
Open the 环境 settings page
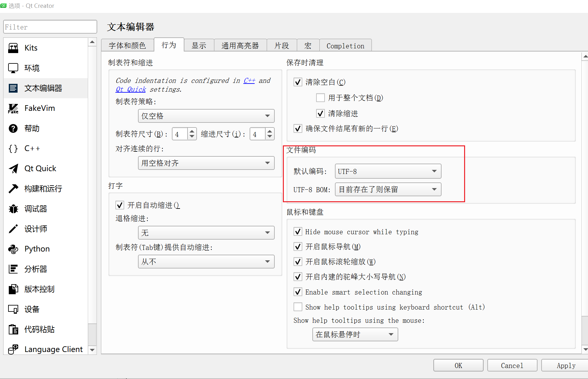point(32,68)
